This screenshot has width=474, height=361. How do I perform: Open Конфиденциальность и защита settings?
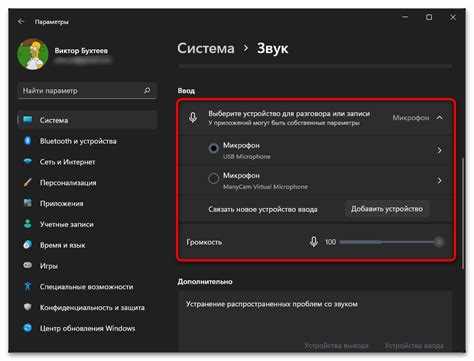pyautogui.click(x=87, y=307)
